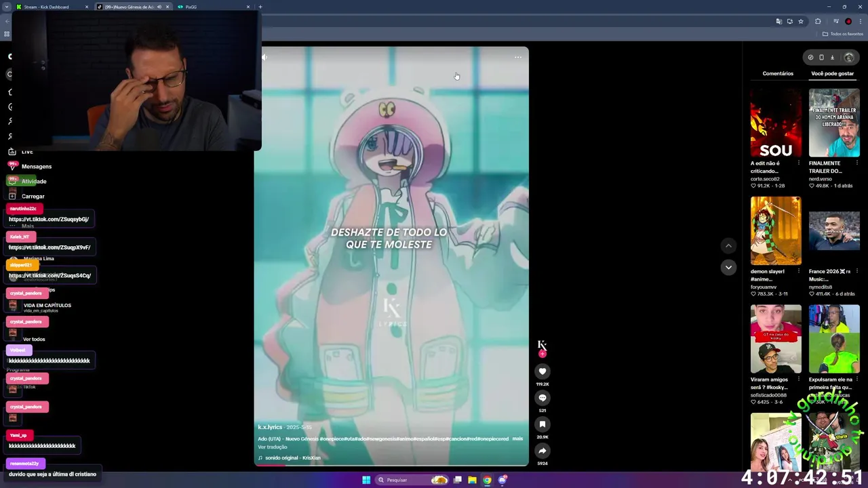Open options for the 'FINALMENTE TRAILER' video
The width and height of the screenshot is (868, 488).
pos(857,163)
